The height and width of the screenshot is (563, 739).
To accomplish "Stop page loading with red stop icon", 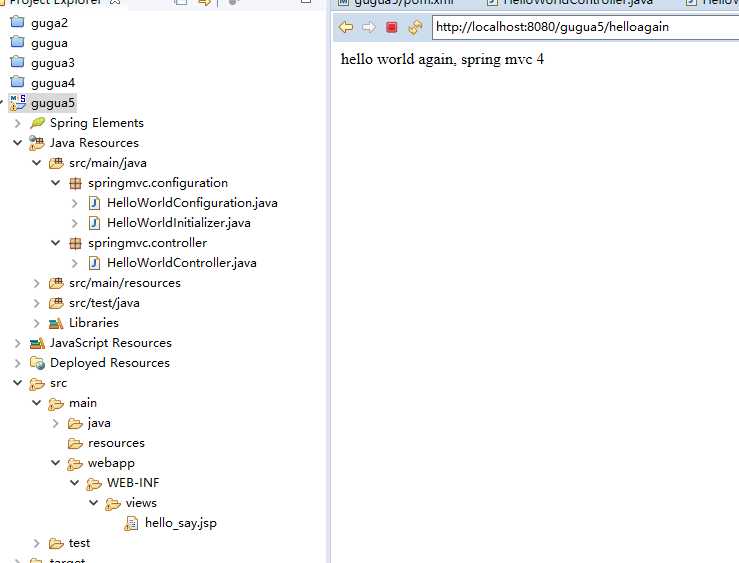I will 391,27.
